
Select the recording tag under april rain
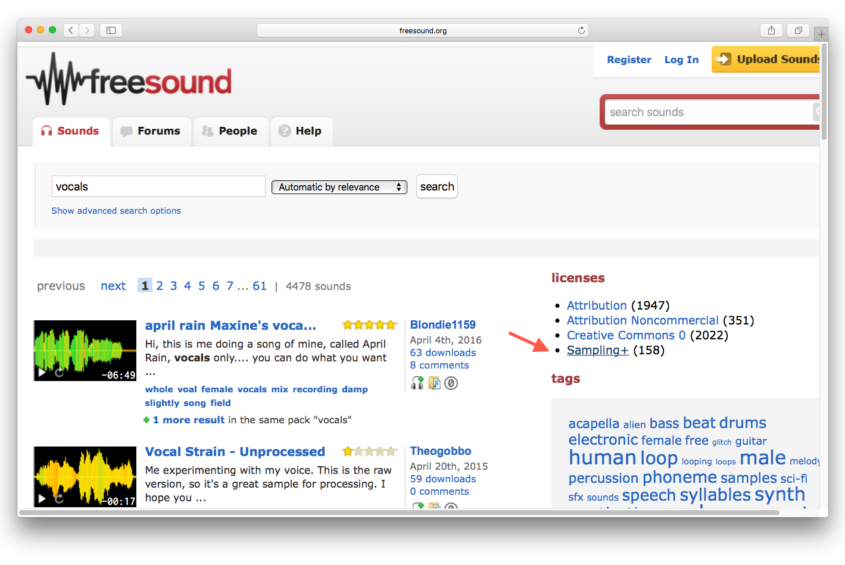315,389
